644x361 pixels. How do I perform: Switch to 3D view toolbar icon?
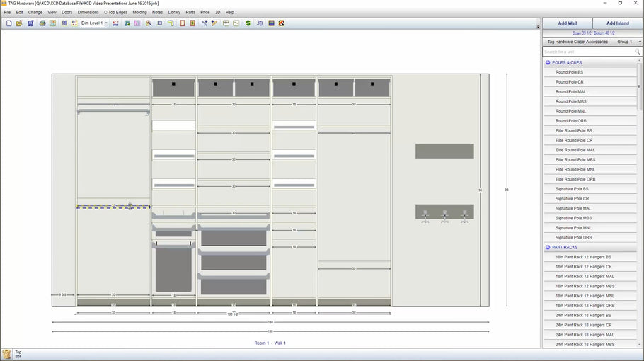pos(260,23)
